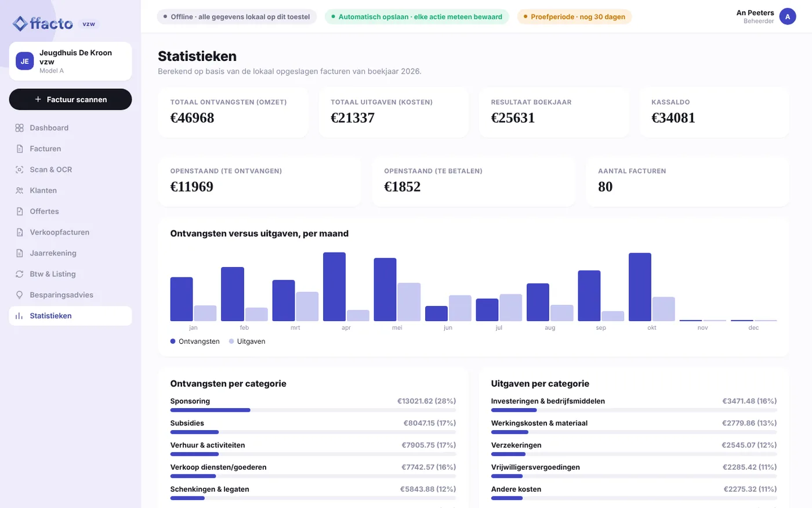Click the Factuur scannen button
The width and height of the screenshot is (812, 508).
(70, 99)
